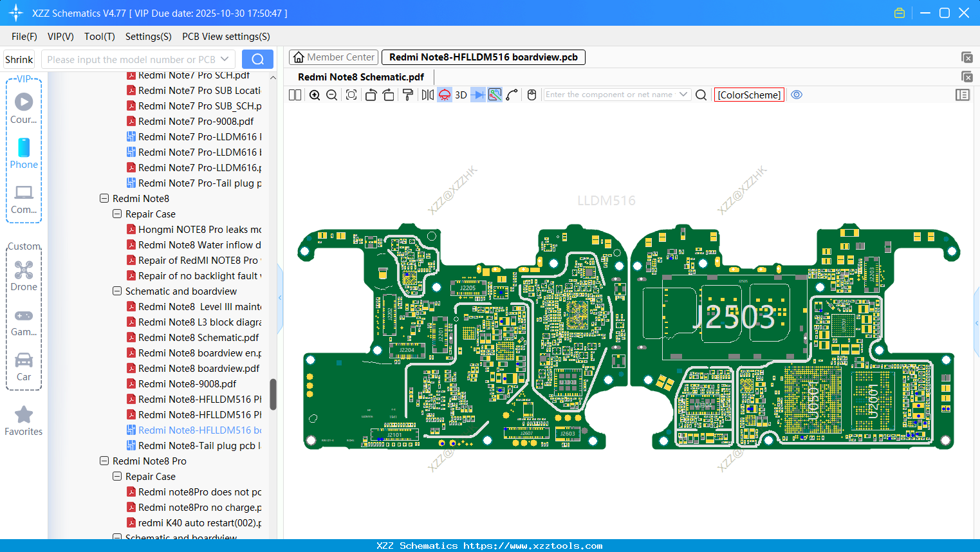The height and width of the screenshot is (552, 980).
Task: Collapse the Redmi Note8 tree node
Action: [104, 198]
